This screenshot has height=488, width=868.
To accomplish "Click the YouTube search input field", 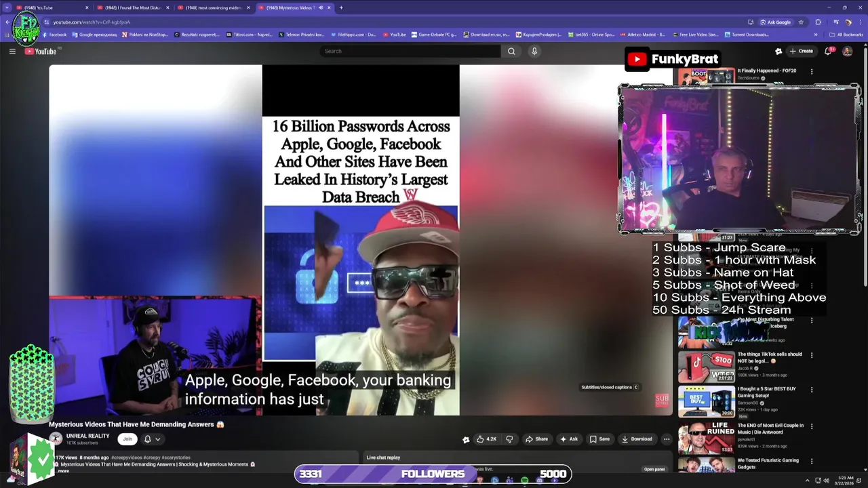I will coord(410,51).
